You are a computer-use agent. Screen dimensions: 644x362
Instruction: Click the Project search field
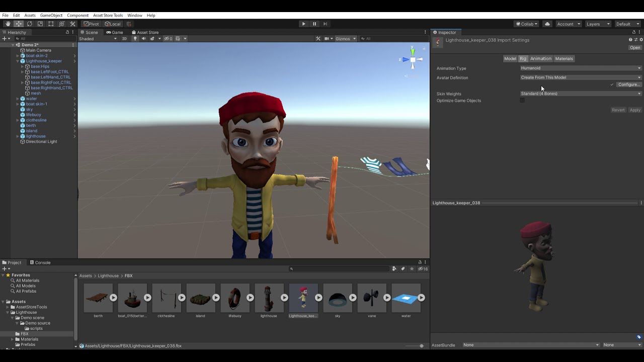(340, 269)
